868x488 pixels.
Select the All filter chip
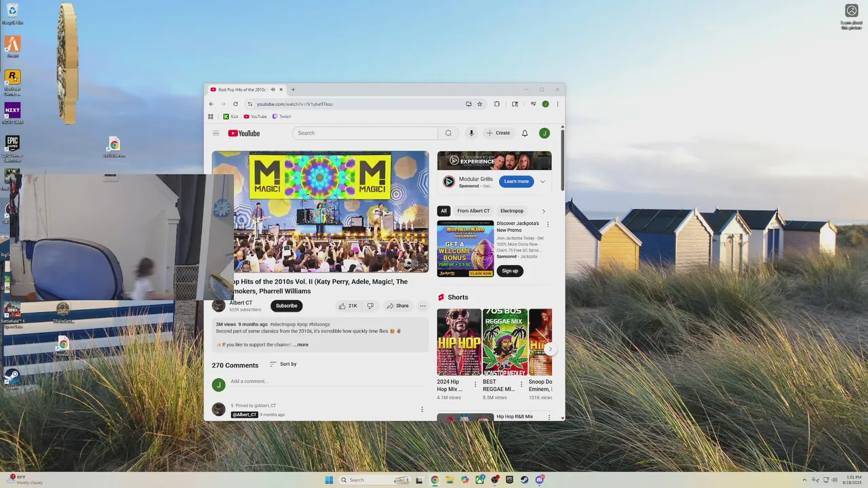[443, 211]
